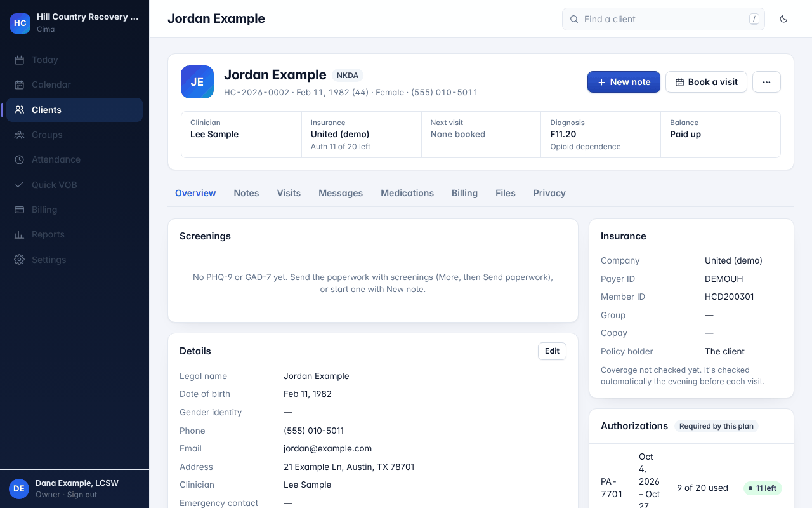The height and width of the screenshot is (508, 812).
Task: Click the Required by this plan badge
Action: 716,426
